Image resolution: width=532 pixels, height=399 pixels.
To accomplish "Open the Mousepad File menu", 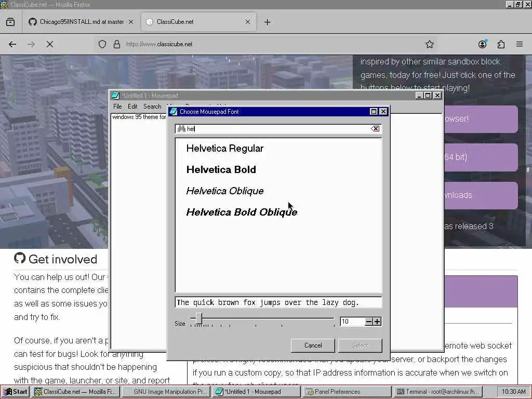I will tap(117, 107).
